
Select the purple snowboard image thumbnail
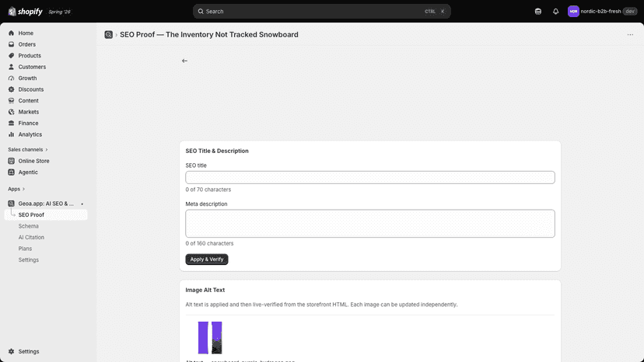pyautogui.click(x=210, y=338)
